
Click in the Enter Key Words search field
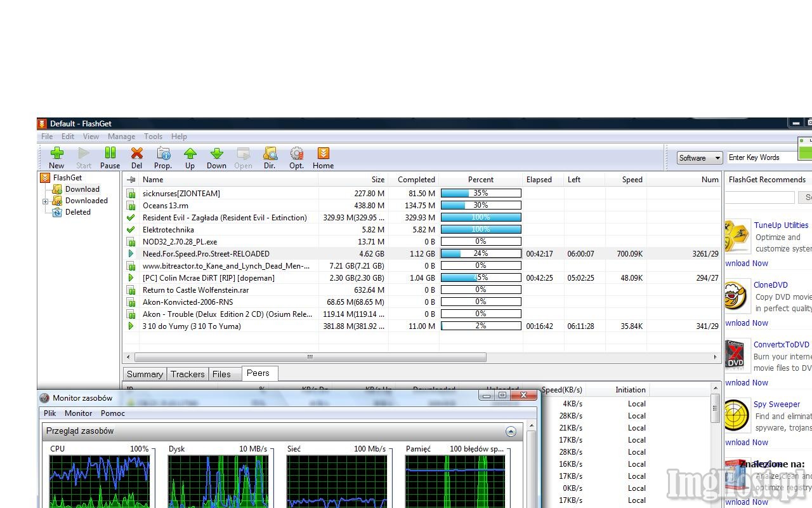[761, 157]
